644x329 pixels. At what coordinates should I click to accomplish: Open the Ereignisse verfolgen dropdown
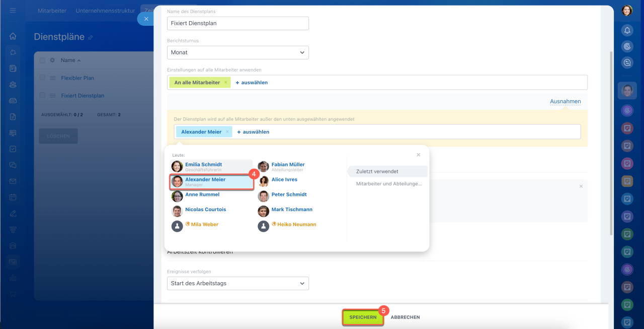[237, 283]
